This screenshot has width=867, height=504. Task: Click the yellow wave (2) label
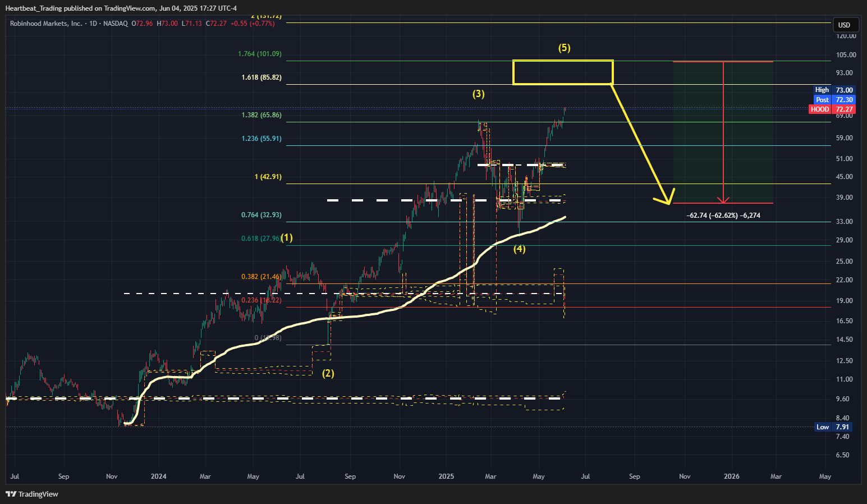328,373
